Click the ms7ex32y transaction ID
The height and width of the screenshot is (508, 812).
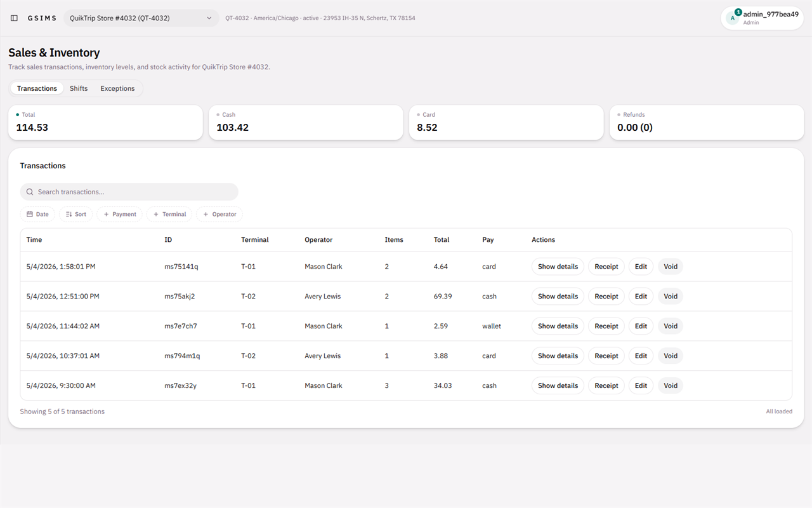[180, 386]
